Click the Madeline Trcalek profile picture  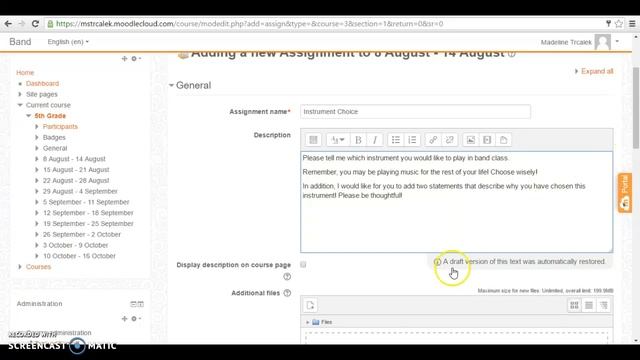[602, 42]
